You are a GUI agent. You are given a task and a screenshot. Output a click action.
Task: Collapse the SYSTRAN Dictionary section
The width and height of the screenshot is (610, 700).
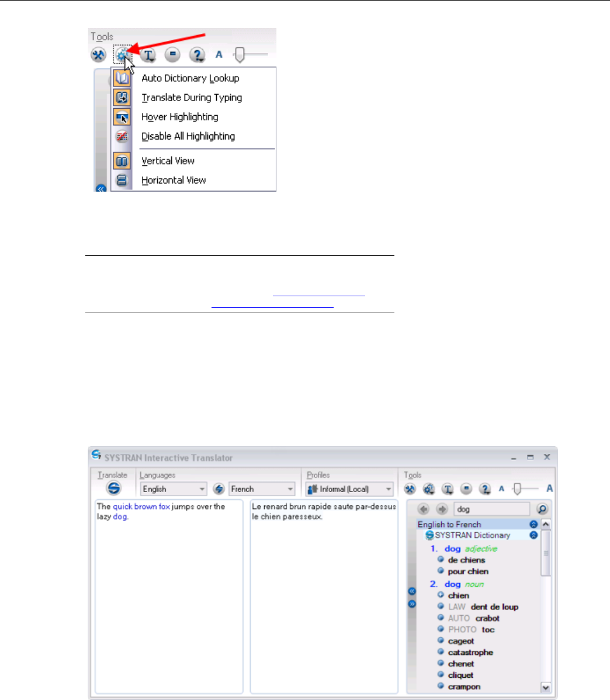[x=533, y=535]
